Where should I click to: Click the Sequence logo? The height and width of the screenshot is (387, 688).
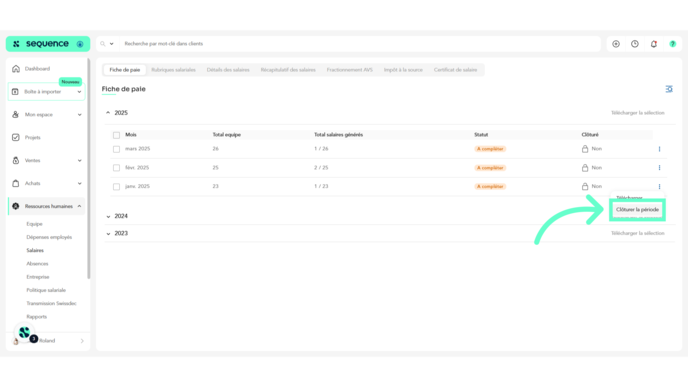click(x=48, y=44)
